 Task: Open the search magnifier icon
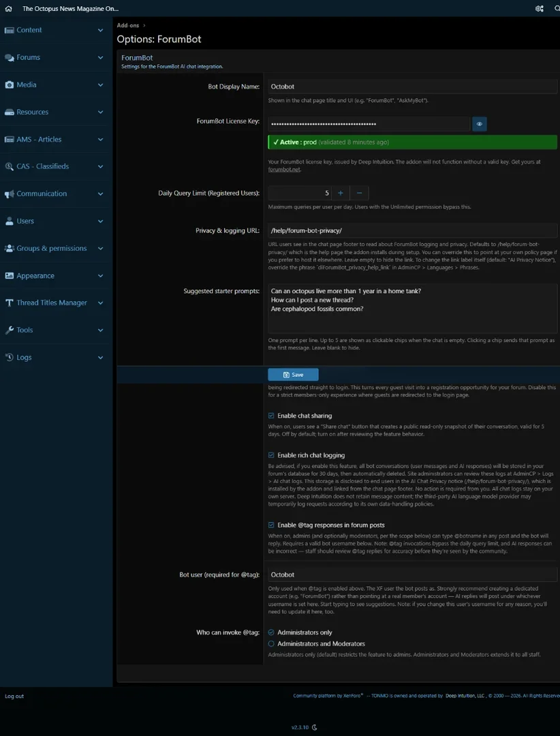(557, 8)
